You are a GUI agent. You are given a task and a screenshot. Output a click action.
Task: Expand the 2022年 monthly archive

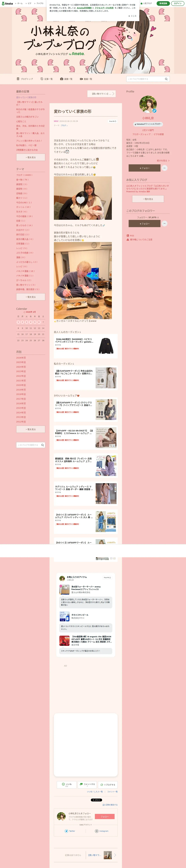[21, 376]
